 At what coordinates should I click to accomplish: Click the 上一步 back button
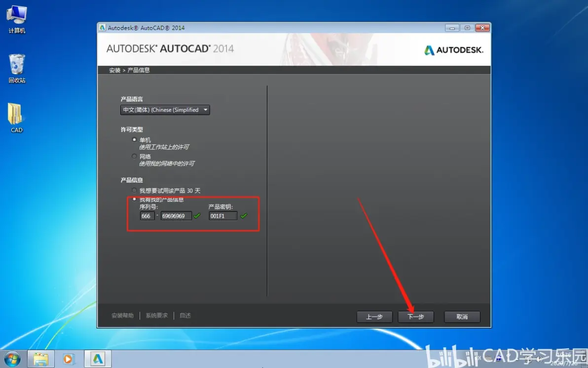point(374,317)
